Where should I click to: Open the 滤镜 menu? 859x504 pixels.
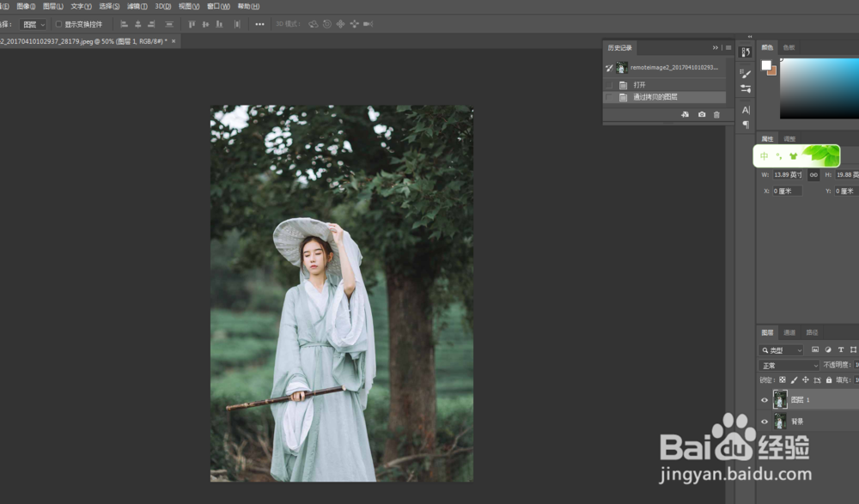(137, 6)
